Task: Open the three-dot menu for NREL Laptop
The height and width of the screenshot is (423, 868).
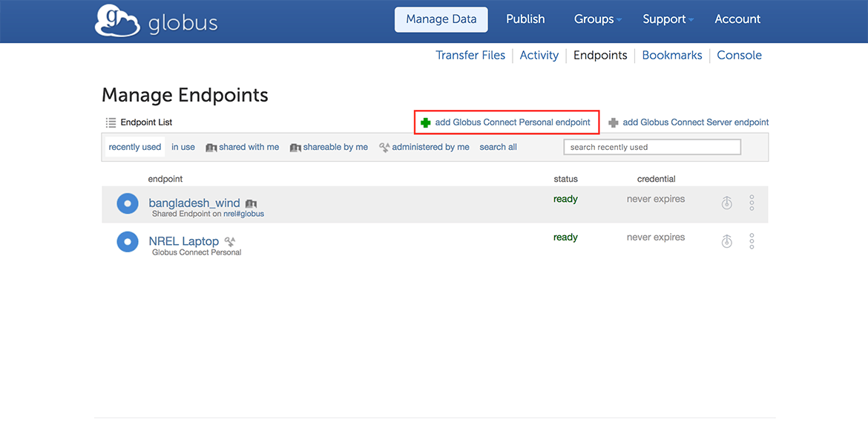Action: click(752, 241)
